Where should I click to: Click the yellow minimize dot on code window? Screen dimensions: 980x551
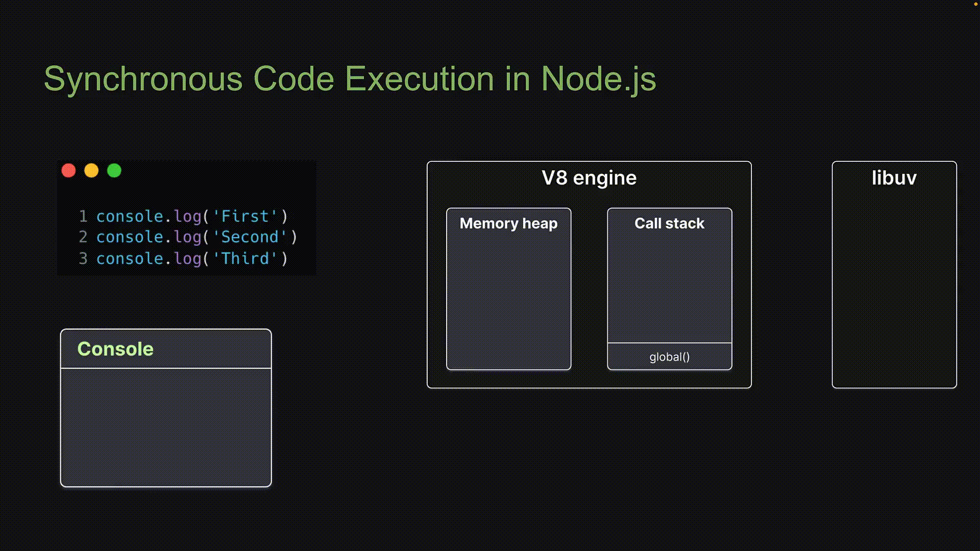tap(91, 170)
